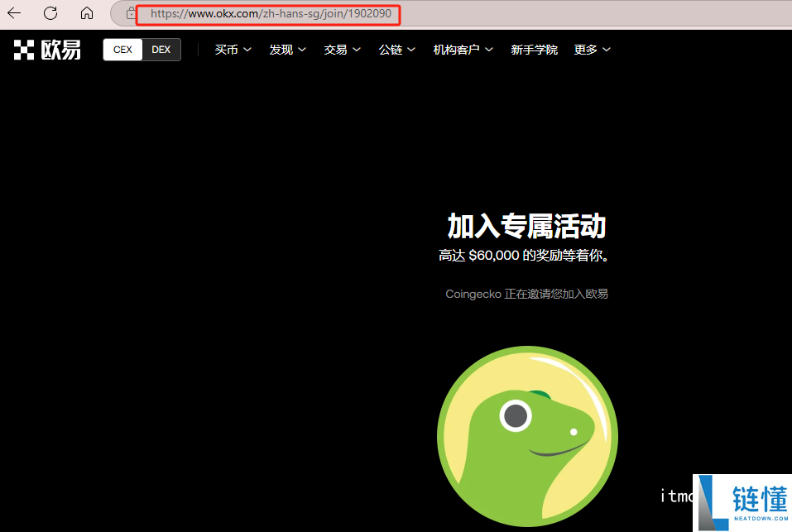Viewport: 792px width, 532px height.
Task: Open the 欧易 OKX logo homepage
Action: click(x=47, y=50)
